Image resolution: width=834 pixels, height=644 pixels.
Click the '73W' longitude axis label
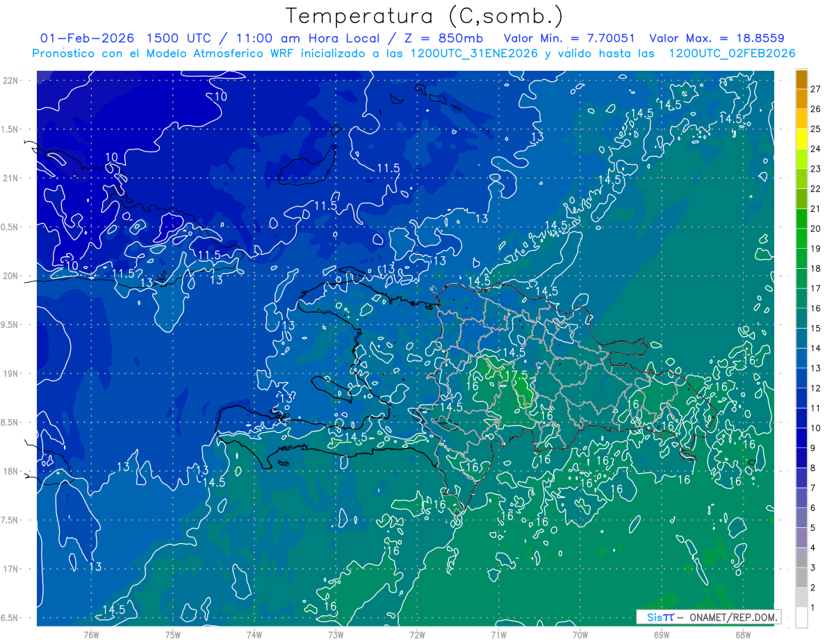coord(336,634)
